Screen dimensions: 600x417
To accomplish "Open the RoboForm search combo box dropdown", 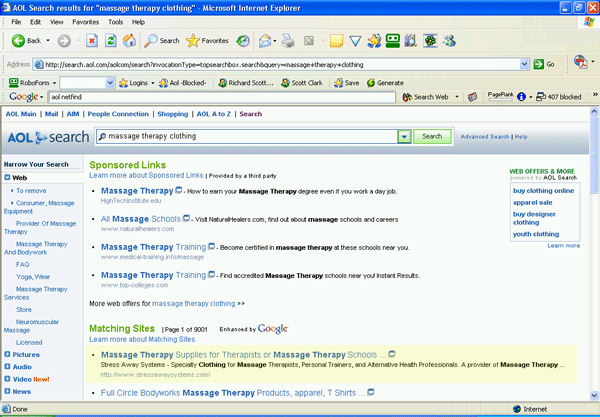I will pyautogui.click(x=110, y=83).
